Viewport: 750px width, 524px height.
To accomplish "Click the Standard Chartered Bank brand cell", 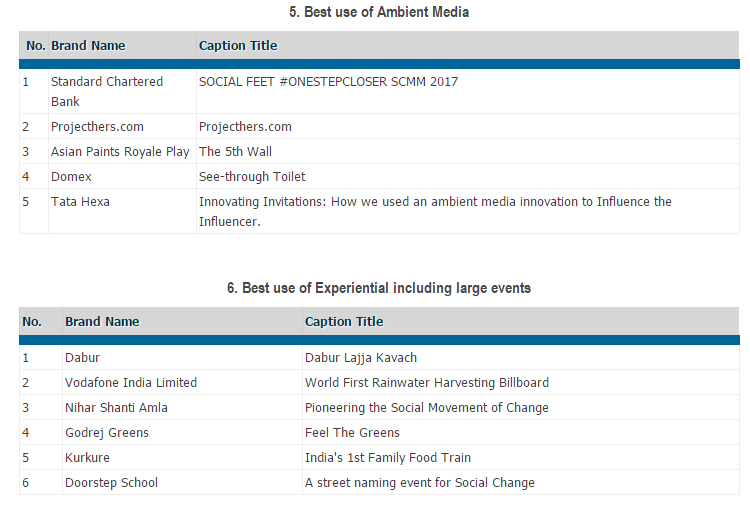I will 106,91.
